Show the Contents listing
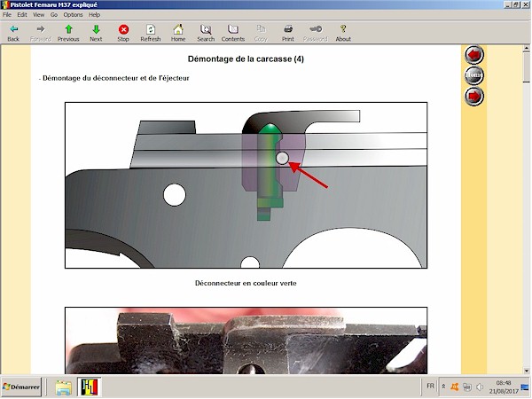The image size is (532, 399). tap(233, 34)
